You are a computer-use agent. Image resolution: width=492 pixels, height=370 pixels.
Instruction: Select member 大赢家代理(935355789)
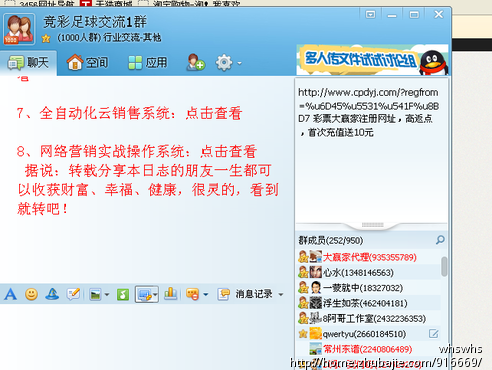click(x=368, y=257)
